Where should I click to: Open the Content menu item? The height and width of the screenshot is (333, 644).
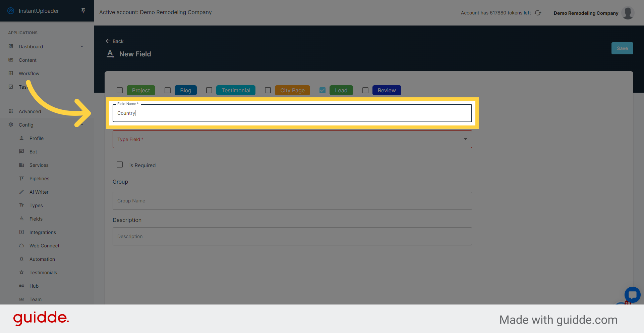[x=27, y=60]
